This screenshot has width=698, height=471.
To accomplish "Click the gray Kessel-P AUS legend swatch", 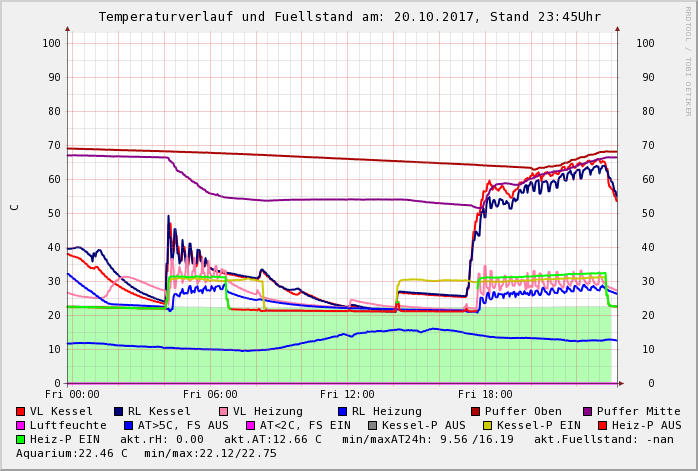I will point(371,425).
